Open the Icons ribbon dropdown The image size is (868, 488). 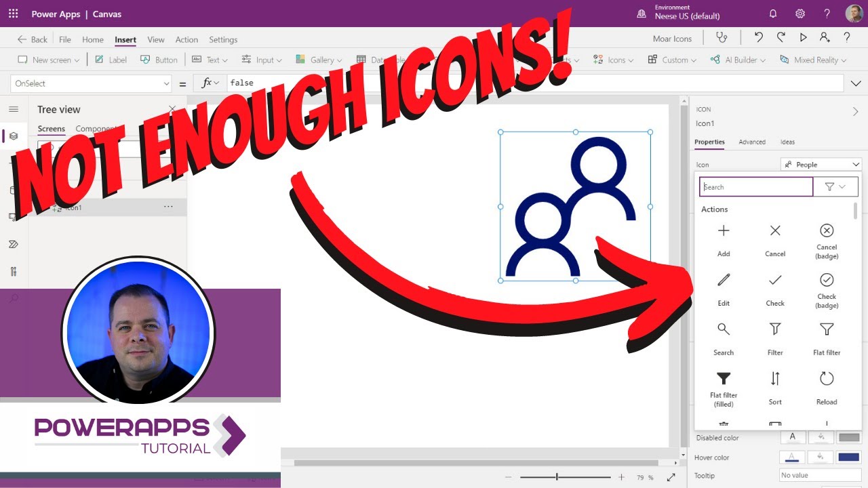pos(613,60)
